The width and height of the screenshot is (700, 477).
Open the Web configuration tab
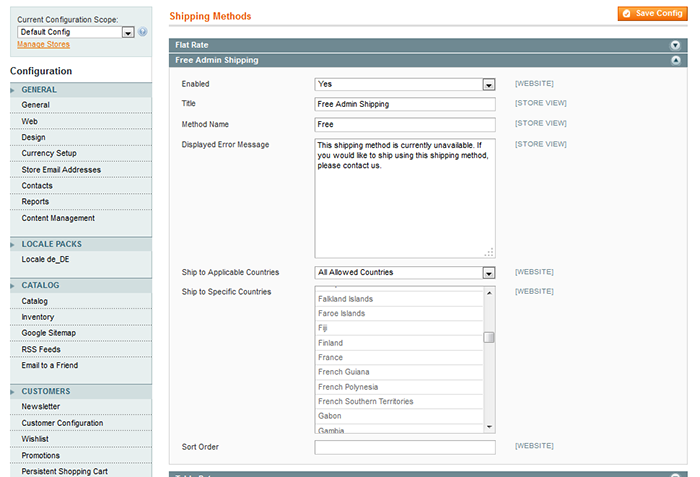pyautogui.click(x=81, y=121)
